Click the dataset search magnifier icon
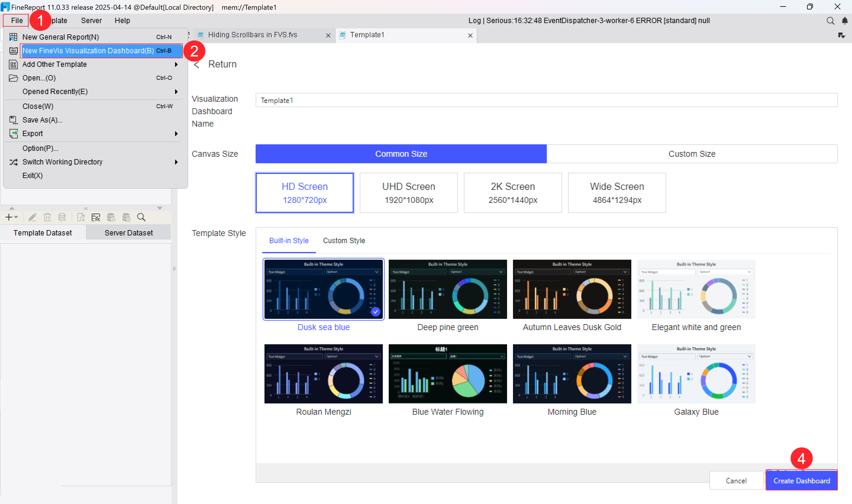 [x=141, y=217]
